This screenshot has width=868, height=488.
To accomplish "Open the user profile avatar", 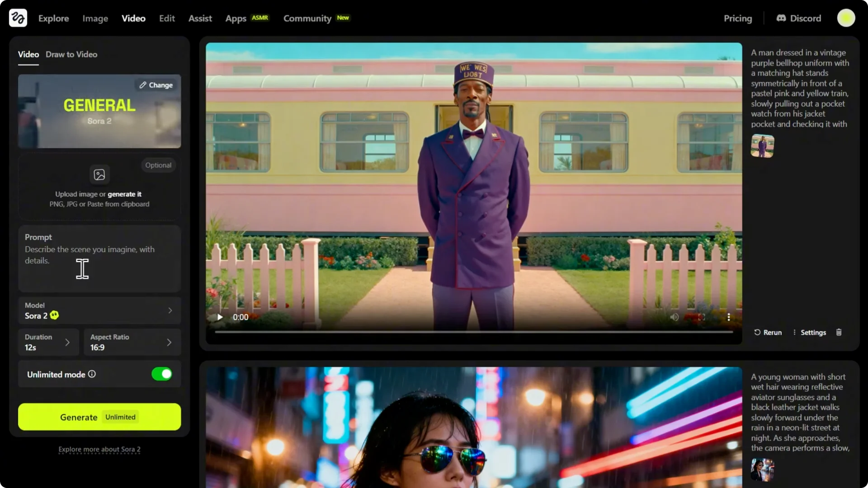I will click(845, 18).
